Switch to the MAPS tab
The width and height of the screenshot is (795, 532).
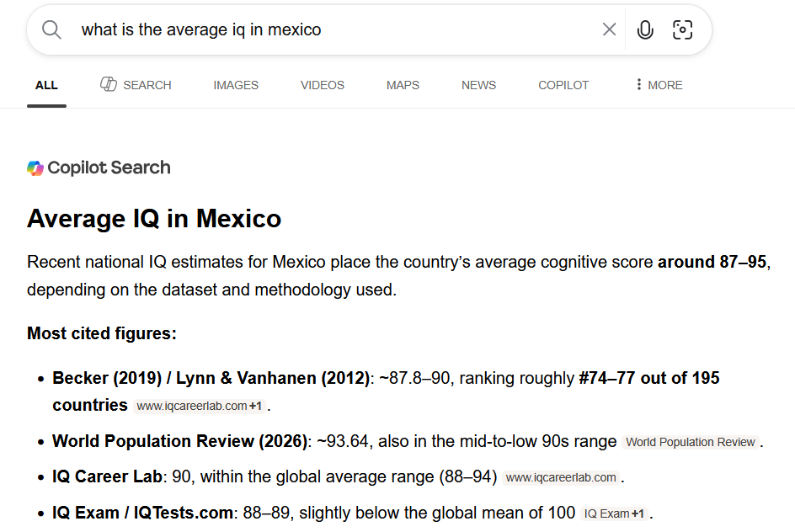tap(403, 85)
